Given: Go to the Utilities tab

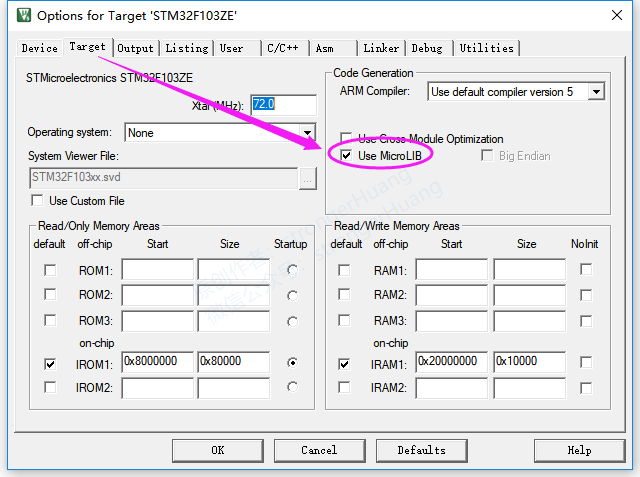Looking at the screenshot, I should [x=487, y=48].
